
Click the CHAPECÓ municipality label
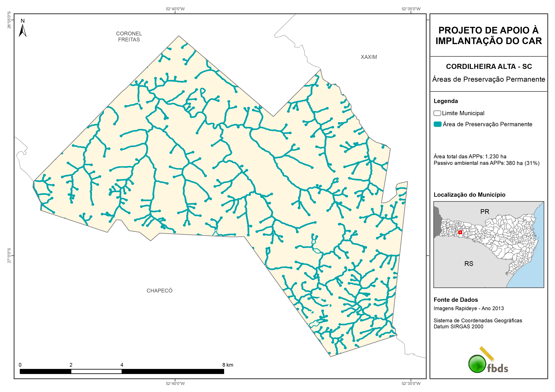(x=160, y=291)
